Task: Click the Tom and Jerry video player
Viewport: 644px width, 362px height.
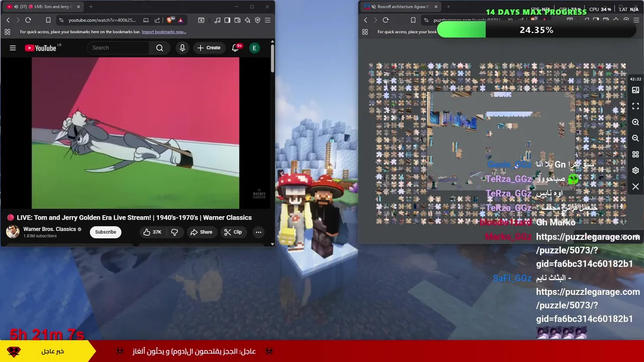Action: pos(135,133)
